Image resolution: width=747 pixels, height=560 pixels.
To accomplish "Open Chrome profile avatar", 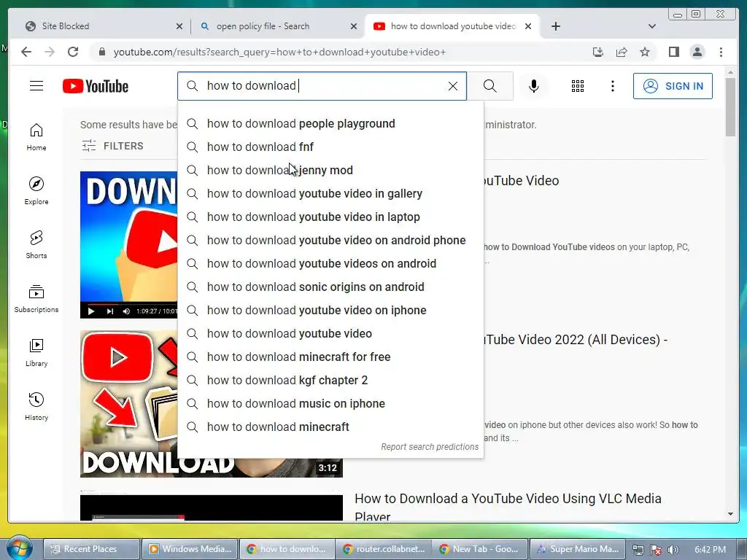I will (x=697, y=52).
